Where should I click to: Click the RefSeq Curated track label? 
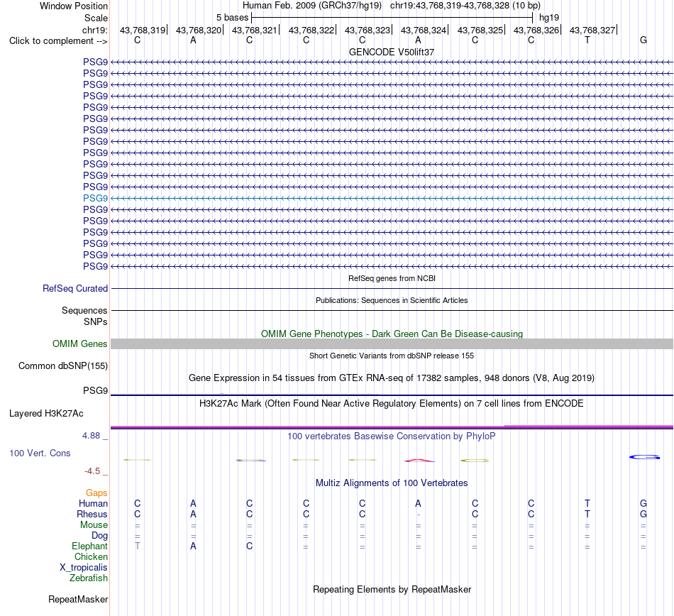[75, 288]
